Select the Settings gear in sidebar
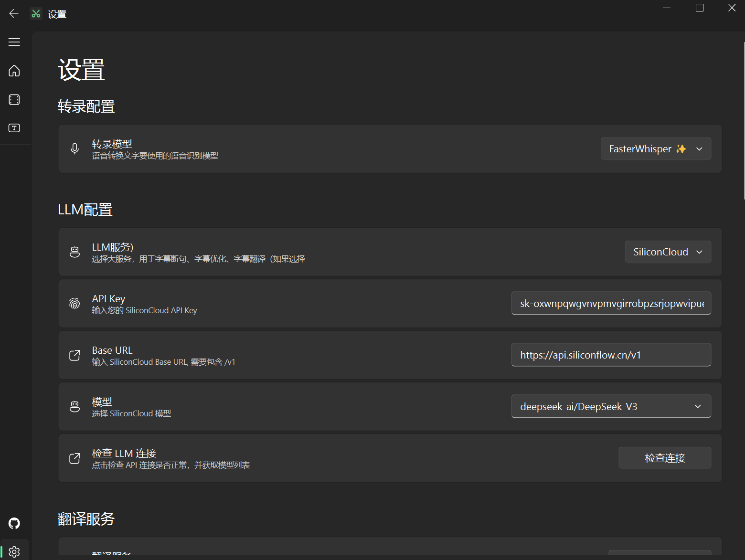Screen dimensions: 745x560 pos(14,551)
